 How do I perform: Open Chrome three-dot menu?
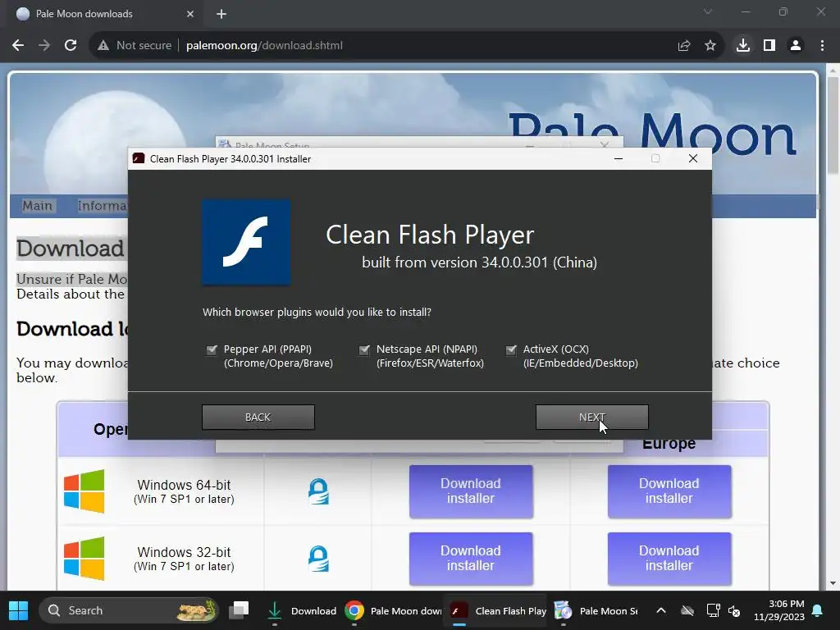point(822,46)
